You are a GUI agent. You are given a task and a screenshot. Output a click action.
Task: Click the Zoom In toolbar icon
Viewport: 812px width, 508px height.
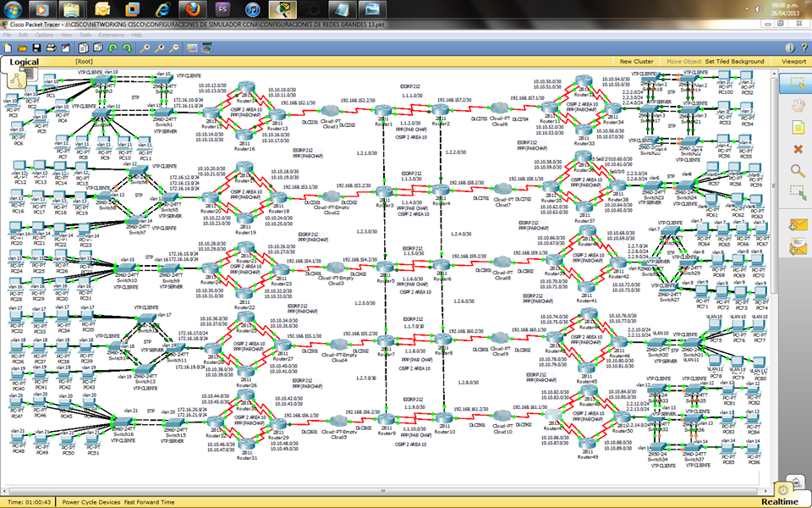click(146, 48)
